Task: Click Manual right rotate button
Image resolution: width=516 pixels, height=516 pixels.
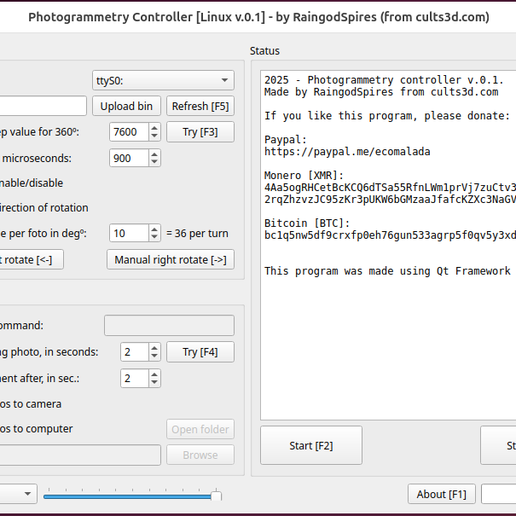Action: (170, 260)
